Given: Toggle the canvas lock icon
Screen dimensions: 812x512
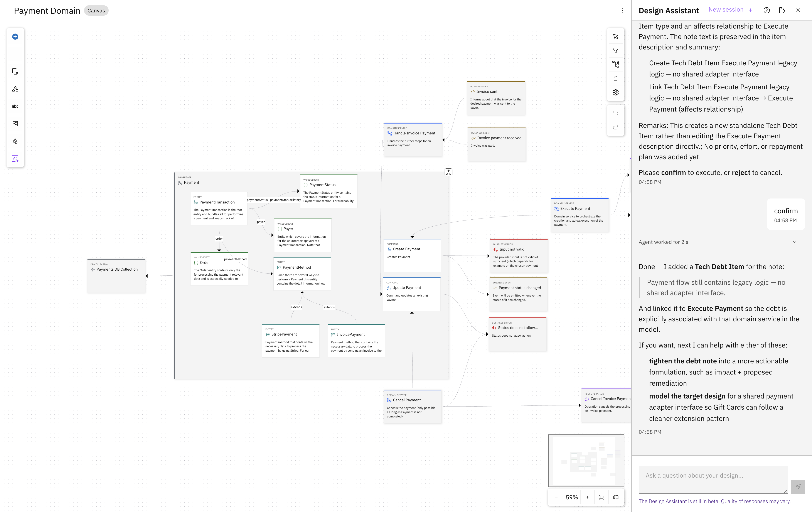Looking at the screenshot, I should [615, 78].
